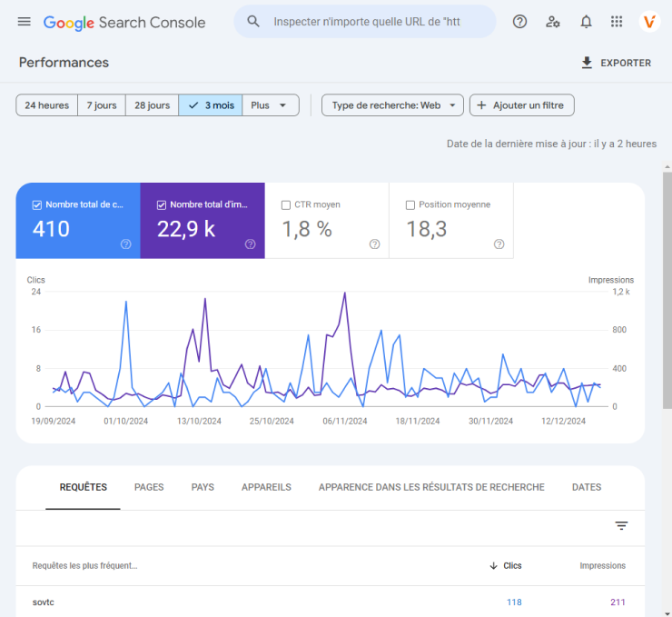Enable the CTR moyen checkbox

point(286,205)
